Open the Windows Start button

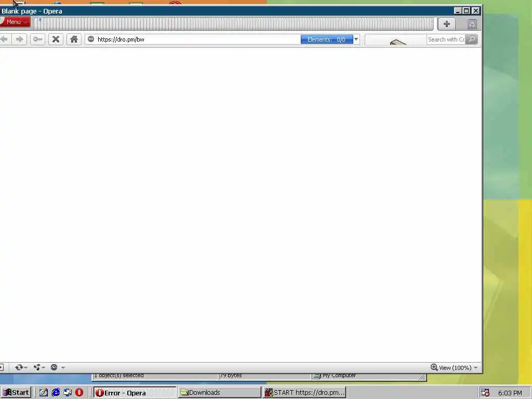16,393
